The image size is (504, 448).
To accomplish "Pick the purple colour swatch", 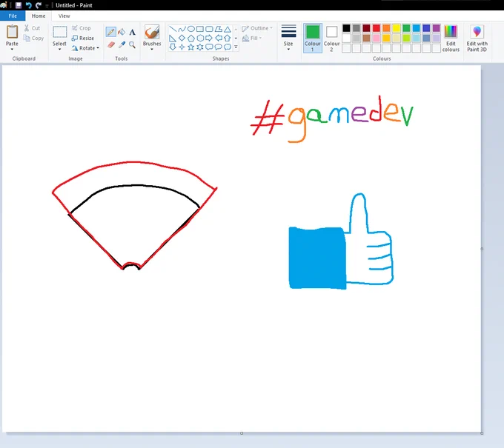I will (x=436, y=28).
